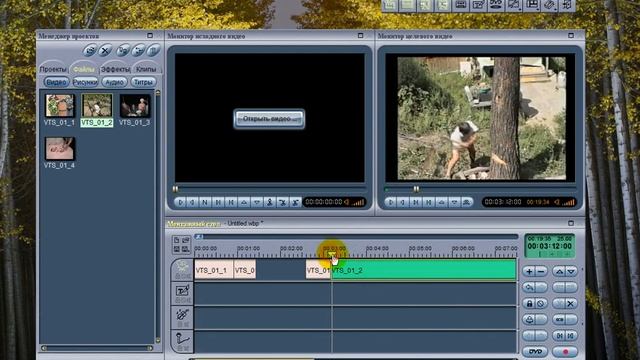Click the music track icon on timeline

[x=182, y=315]
